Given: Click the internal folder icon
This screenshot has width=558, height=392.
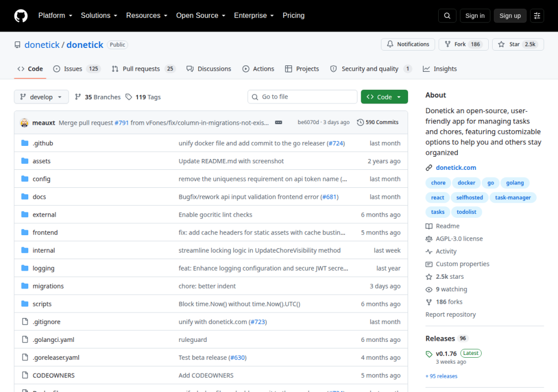Looking at the screenshot, I should (x=25, y=250).
